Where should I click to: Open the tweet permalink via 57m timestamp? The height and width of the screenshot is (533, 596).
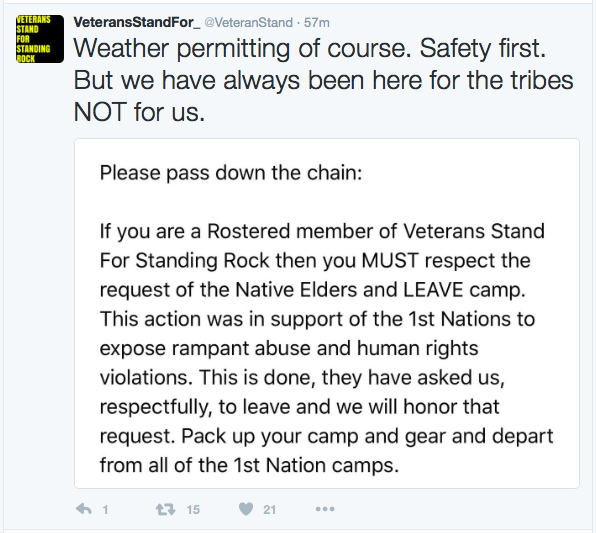tap(317, 23)
